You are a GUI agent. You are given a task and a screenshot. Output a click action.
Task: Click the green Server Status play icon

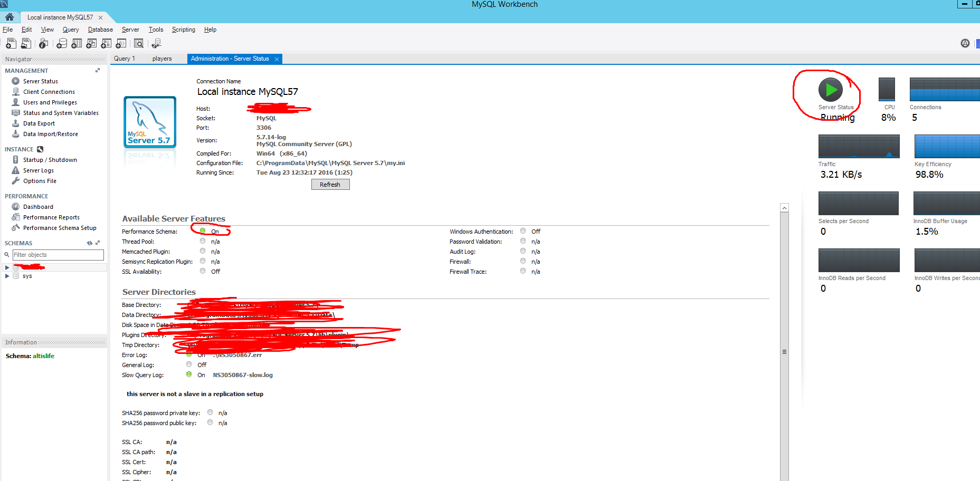pos(831,90)
